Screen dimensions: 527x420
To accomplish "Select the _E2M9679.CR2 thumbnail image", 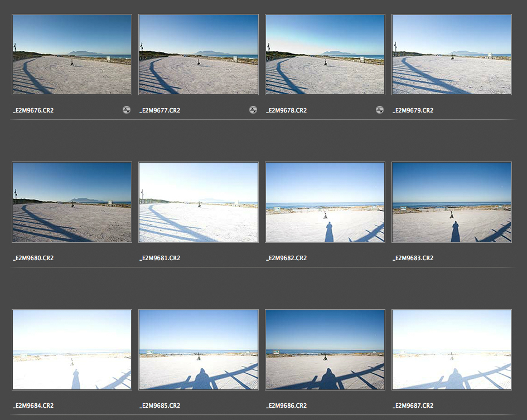I will point(452,55).
